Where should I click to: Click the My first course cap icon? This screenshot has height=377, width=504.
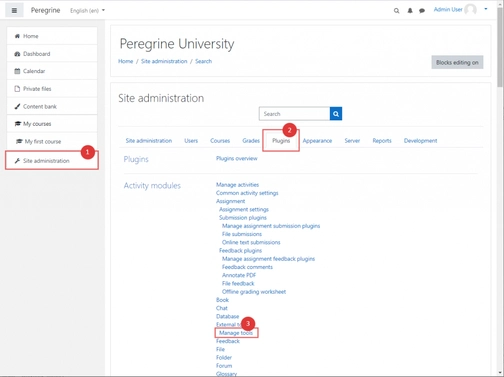[19, 141]
